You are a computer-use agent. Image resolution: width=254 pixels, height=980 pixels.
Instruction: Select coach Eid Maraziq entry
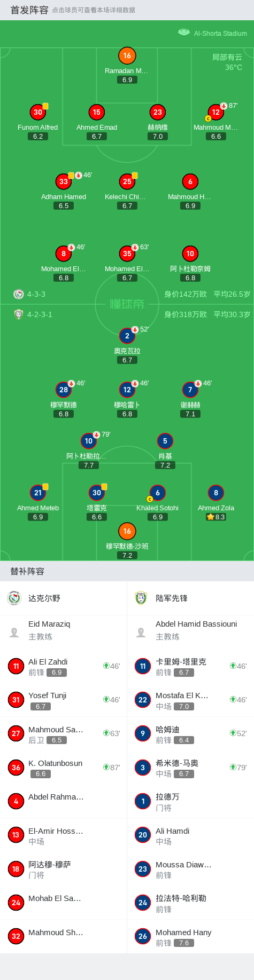pos(64,633)
